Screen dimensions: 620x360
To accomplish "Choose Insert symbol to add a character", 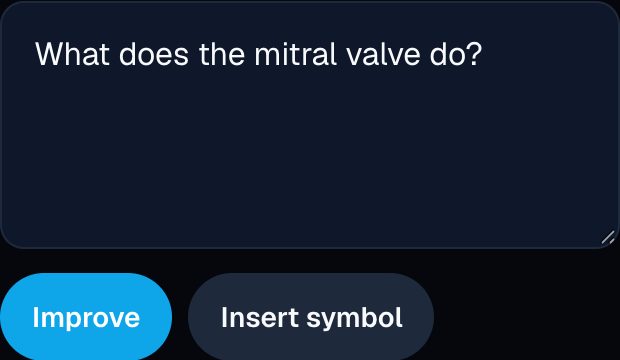I will 311,316.
